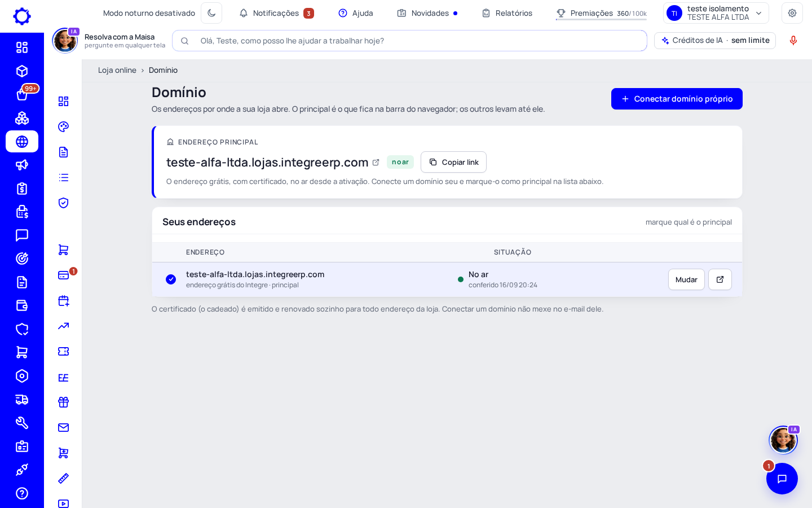Open Notificações in the top bar

click(276, 13)
